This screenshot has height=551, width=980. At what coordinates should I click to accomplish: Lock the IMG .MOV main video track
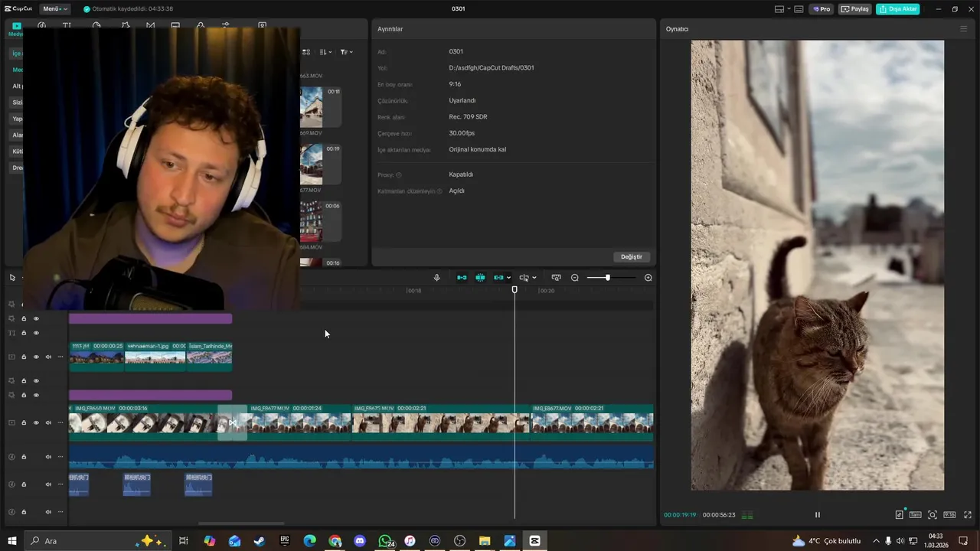[x=24, y=422]
